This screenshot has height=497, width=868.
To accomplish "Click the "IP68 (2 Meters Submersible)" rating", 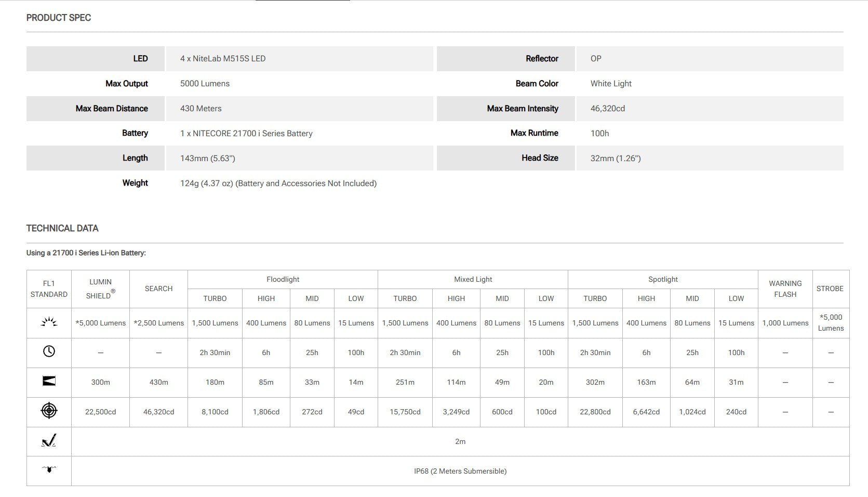I will coord(460,471).
